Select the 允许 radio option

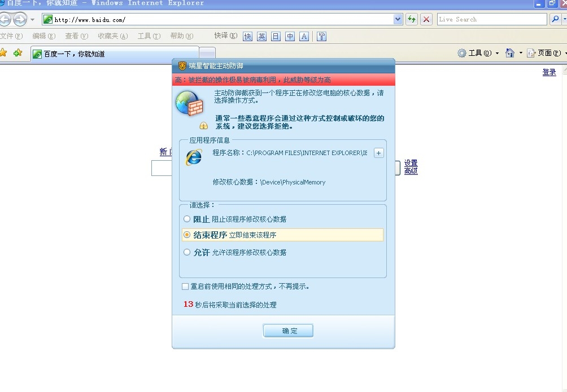(186, 252)
